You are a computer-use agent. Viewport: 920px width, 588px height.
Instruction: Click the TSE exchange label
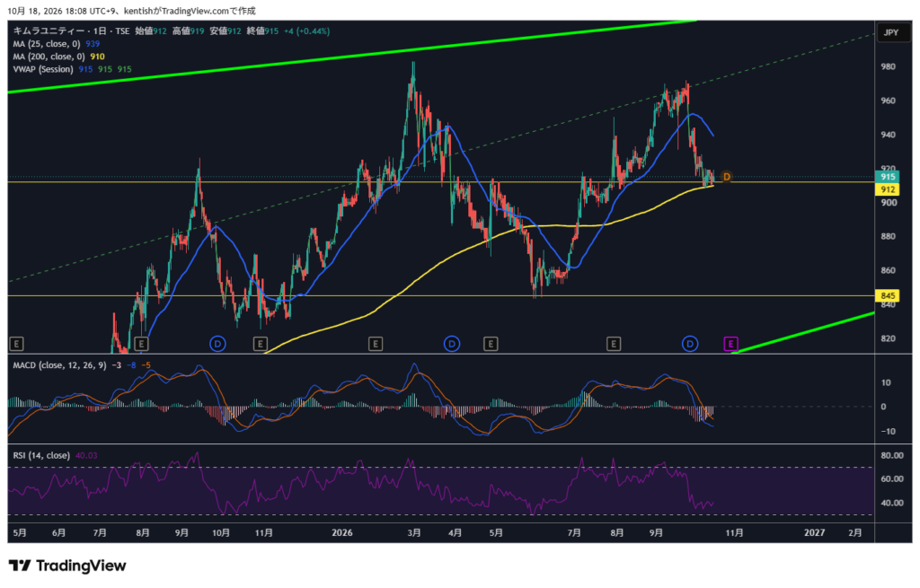[122, 31]
